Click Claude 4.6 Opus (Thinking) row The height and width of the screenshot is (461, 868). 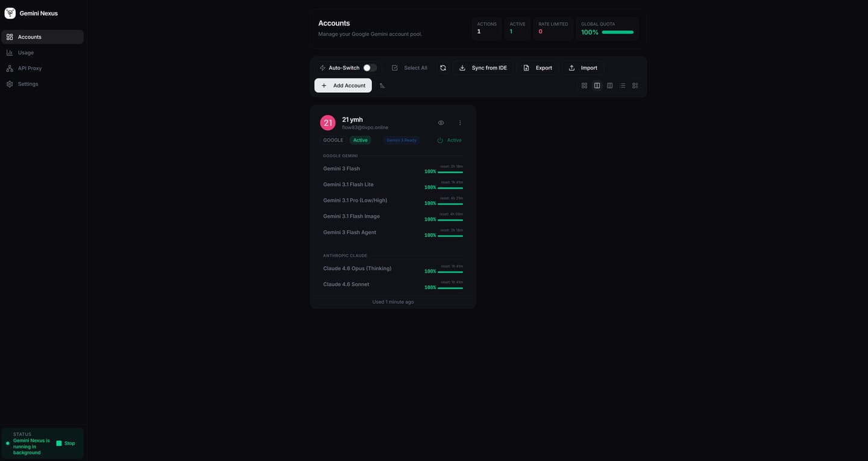tap(393, 268)
